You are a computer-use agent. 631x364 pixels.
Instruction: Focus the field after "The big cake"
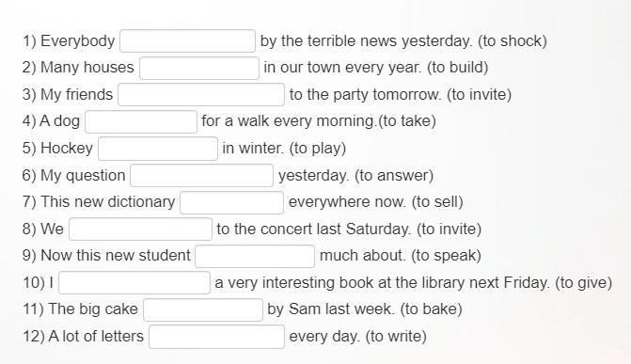(203, 309)
